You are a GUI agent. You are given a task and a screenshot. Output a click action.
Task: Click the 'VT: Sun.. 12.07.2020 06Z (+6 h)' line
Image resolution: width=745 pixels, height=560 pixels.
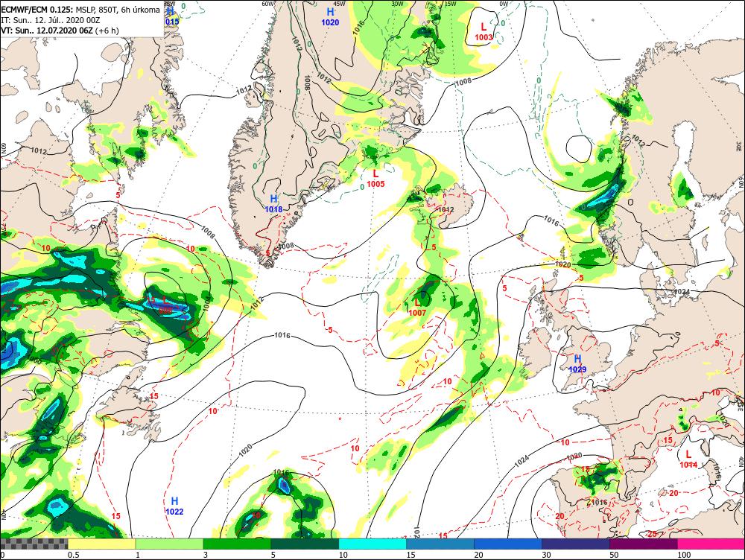pyautogui.click(x=60, y=31)
